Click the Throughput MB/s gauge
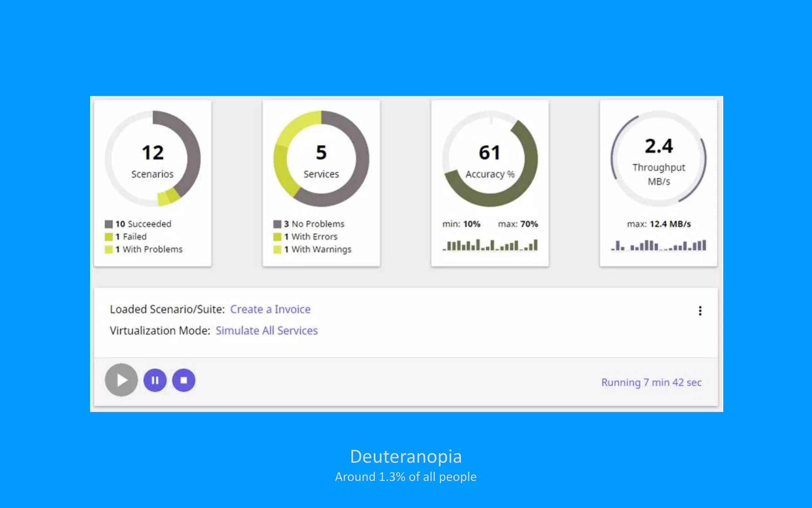The height and width of the screenshot is (508, 812). point(659,159)
